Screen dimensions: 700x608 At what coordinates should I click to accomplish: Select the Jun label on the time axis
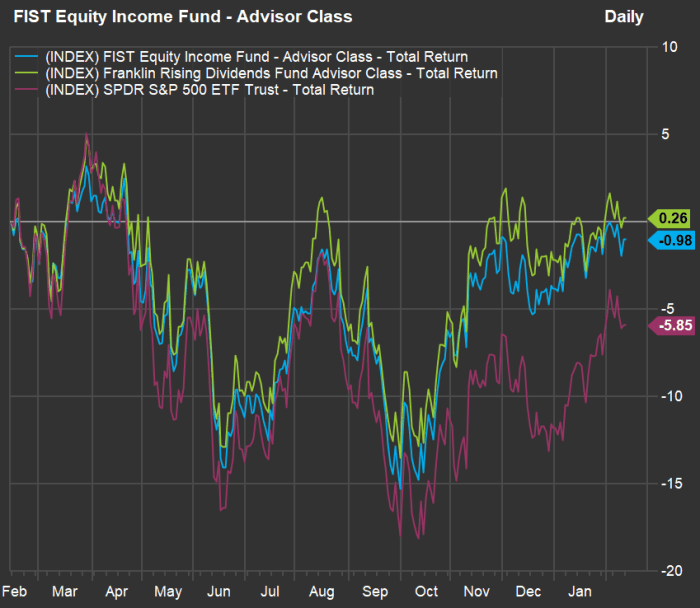click(219, 591)
